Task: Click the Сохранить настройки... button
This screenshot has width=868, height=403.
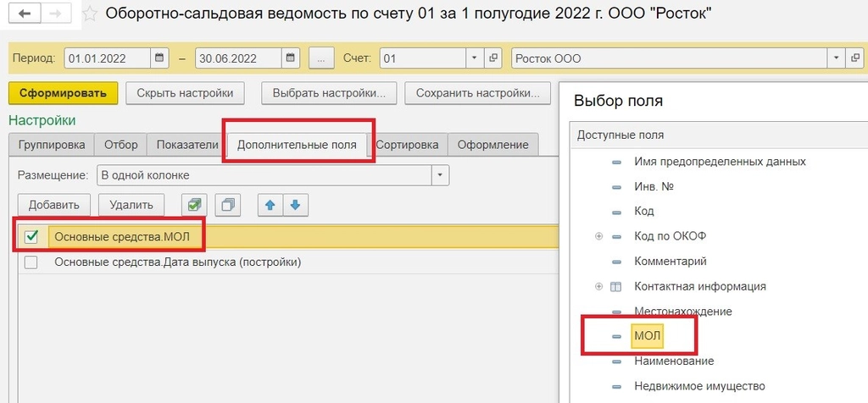Action: point(478,93)
